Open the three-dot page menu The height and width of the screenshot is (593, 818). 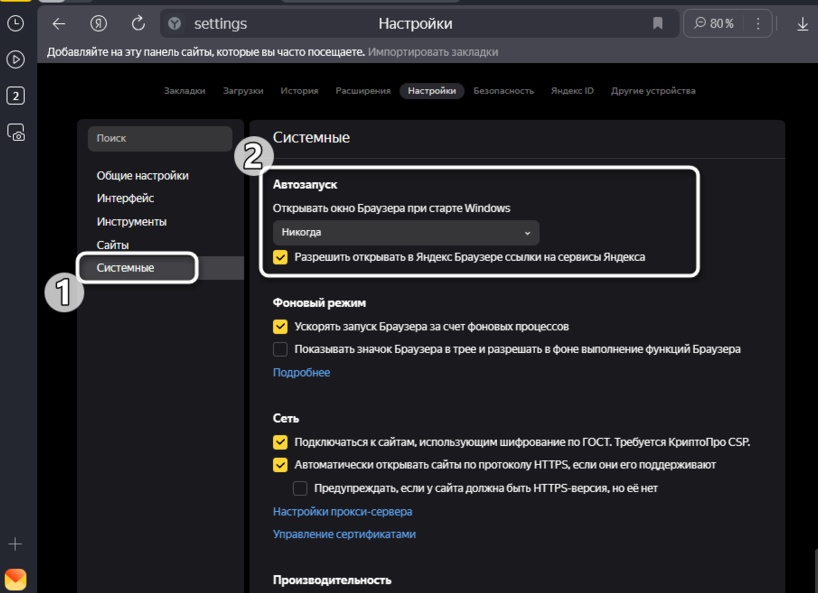[x=758, y=23]
